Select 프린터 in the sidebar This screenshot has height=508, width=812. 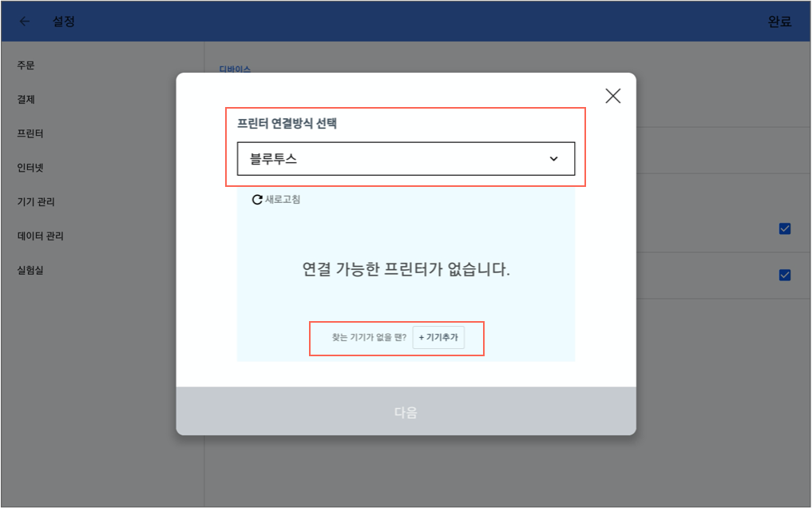point(30,133)
